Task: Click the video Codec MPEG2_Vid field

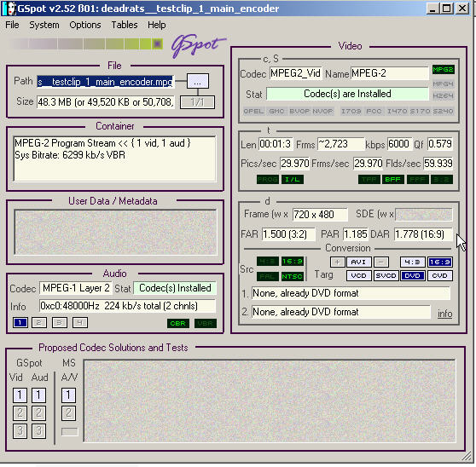Action: [x=296, y=73]
